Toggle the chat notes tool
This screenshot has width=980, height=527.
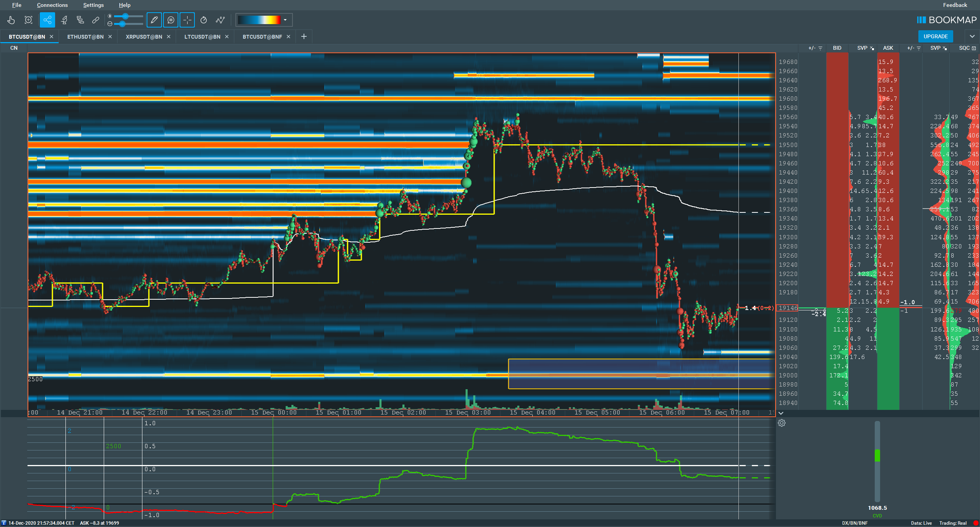click(x=171, y=20)
